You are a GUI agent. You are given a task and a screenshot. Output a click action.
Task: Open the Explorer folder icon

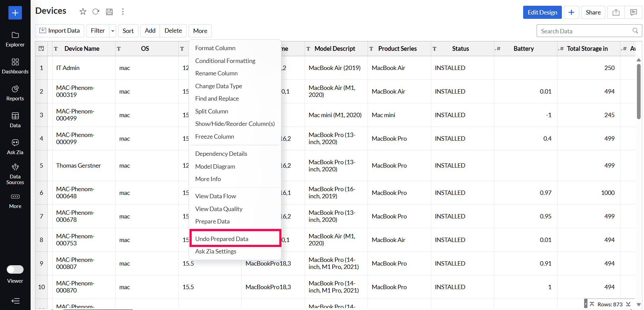pos(15,35)
